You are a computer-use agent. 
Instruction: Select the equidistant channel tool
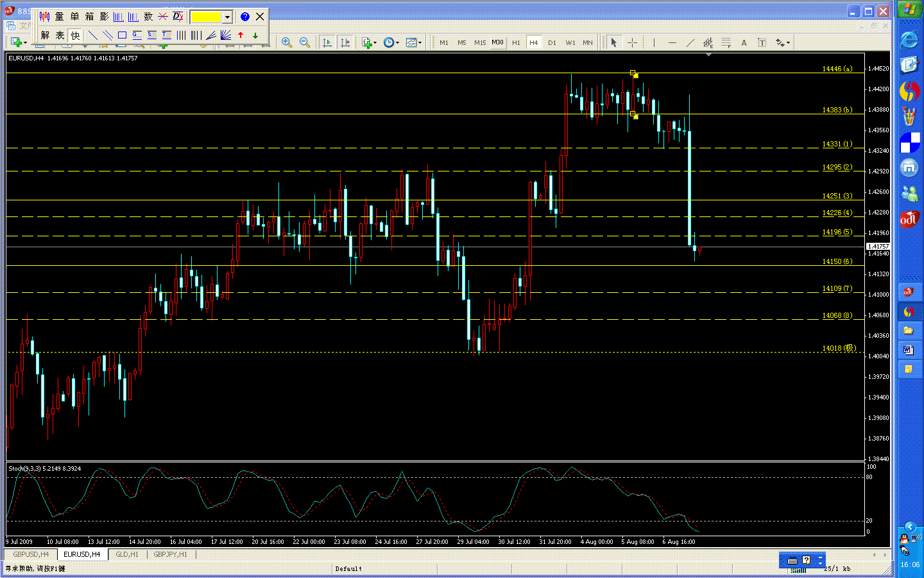tap(708, 42)
